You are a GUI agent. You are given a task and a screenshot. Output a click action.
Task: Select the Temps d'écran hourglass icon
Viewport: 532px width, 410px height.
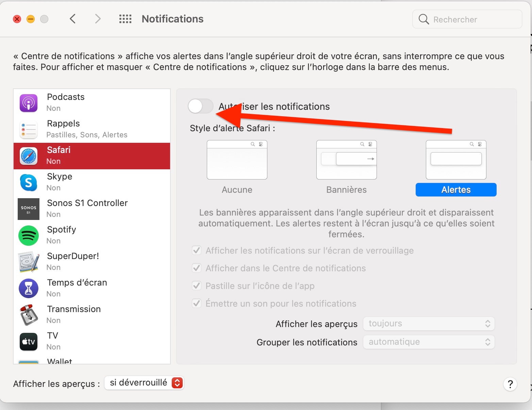(x=29, y=289)
